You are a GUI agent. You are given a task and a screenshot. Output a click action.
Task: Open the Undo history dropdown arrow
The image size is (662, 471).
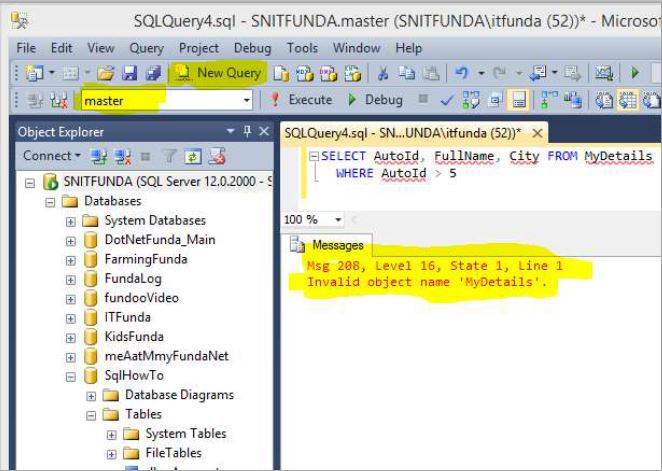click(481, 73)
